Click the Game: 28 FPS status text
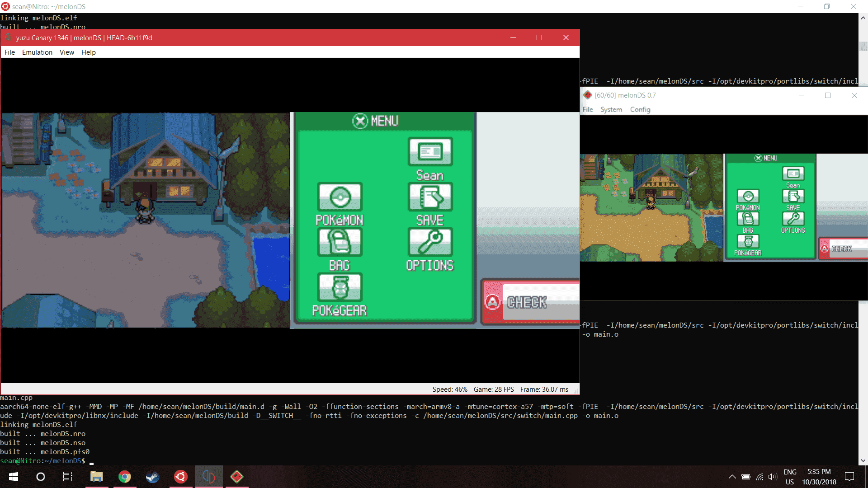Viewport: 868px width, 488px height. pos(494,389)
